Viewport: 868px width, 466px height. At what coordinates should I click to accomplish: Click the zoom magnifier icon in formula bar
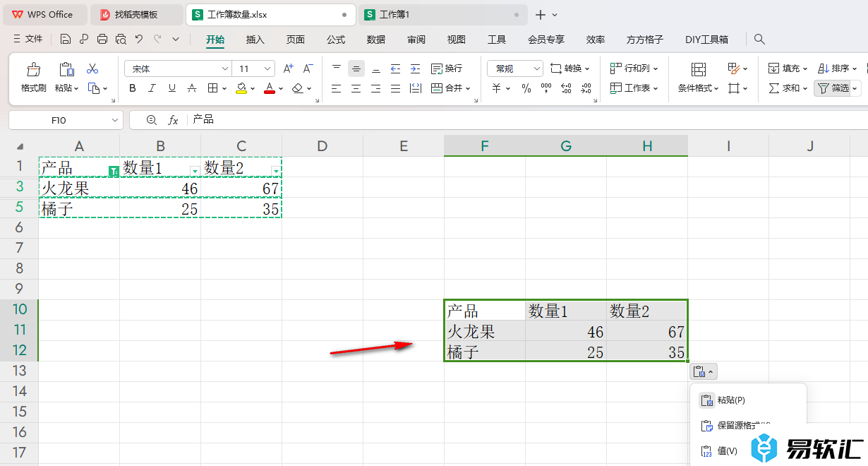(151, 120)
